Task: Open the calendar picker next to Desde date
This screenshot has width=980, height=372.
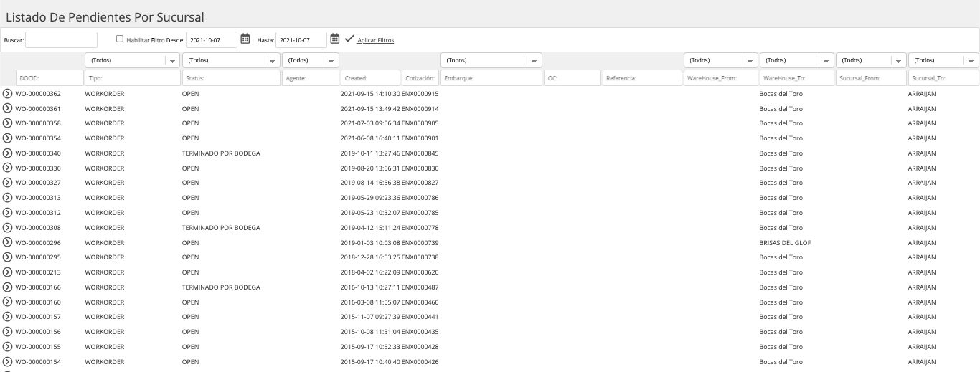Action: pyautogui.click(x=245, y=39)
